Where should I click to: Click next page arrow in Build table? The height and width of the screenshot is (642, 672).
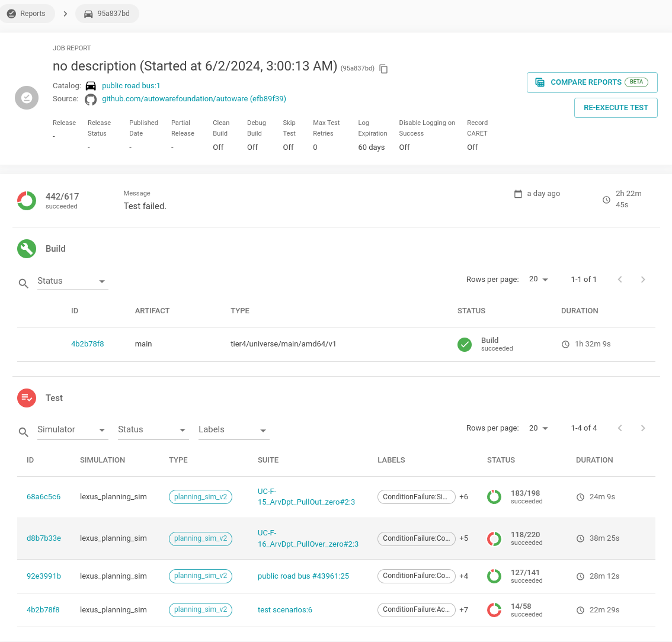(x=643, y=280)
